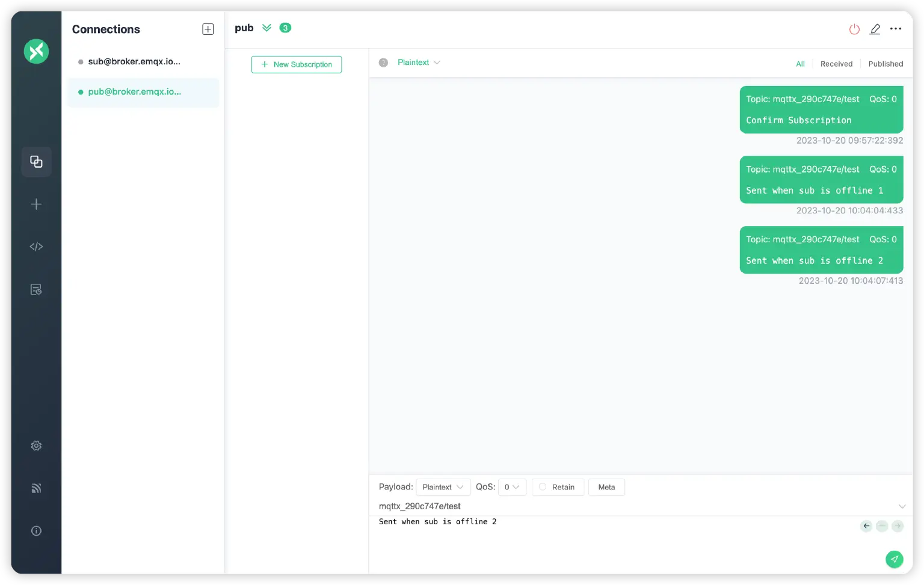Open the Payload format Plaintext dropdown
This screenshot has width=924, height=585.
point(443,487)
